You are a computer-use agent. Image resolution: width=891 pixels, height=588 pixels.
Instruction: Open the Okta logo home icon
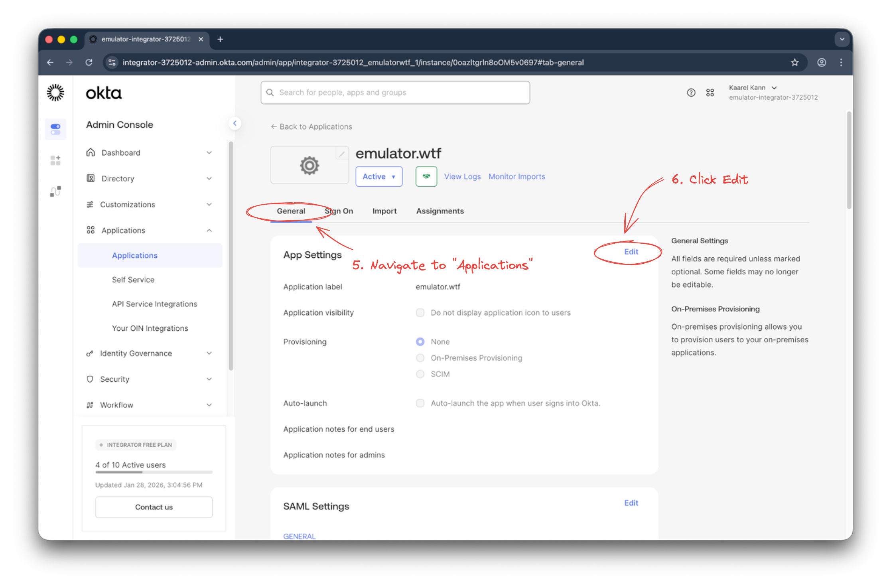(55, 92)
